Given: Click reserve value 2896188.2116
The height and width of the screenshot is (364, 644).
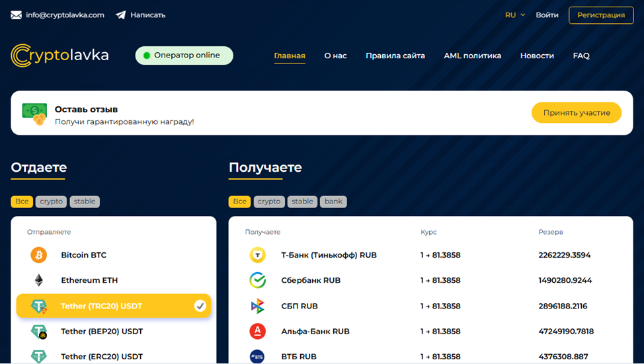Looking at the screenshot, I should (x=563, y=306).
